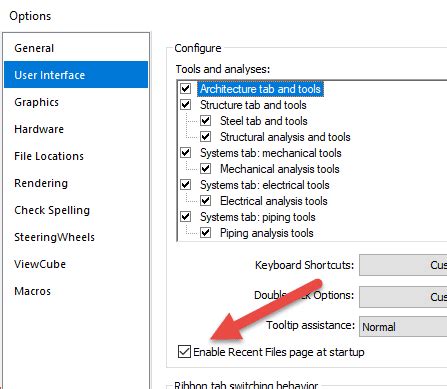Disable Enable Recent Files page at startup
The width and height of the screenshot is (447, 389).
184,352
